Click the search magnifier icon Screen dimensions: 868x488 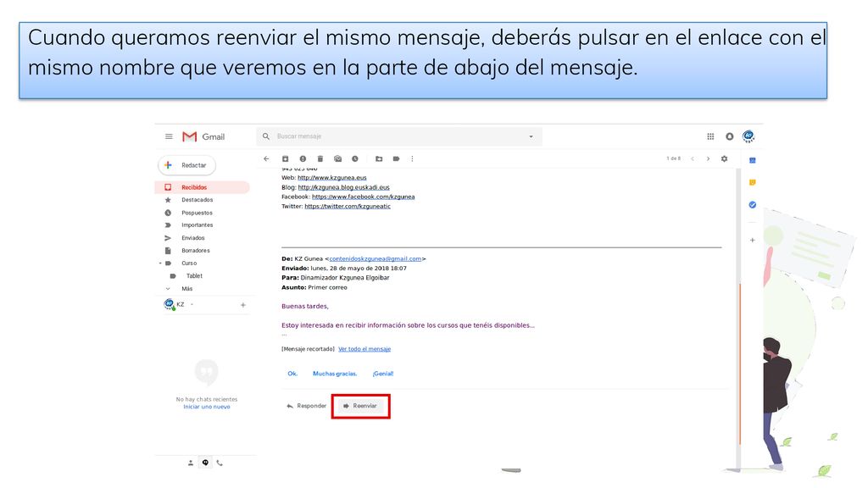[x=265, y=136]
